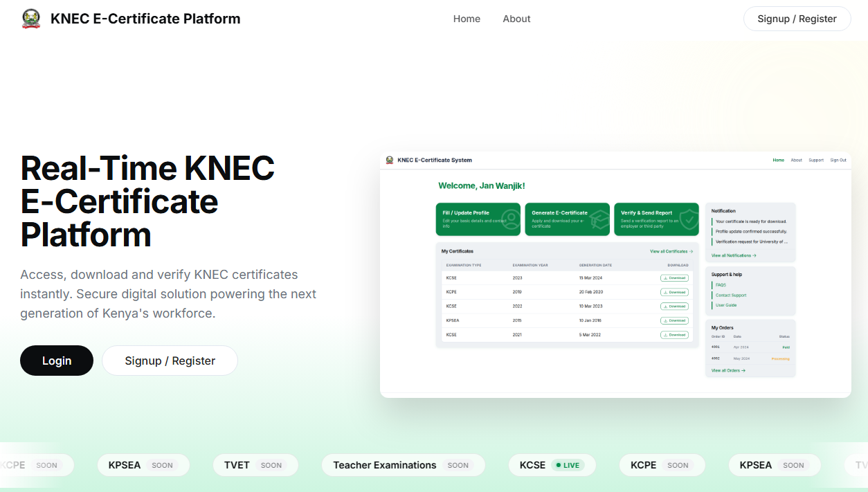868x492 pixels.
Task: Open the Home navigation link
Action: pos(467,19)
